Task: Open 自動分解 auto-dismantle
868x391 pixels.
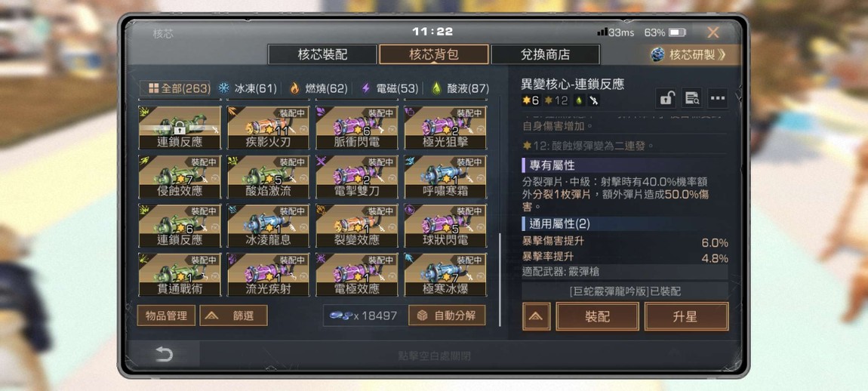Action: point(448,316)
